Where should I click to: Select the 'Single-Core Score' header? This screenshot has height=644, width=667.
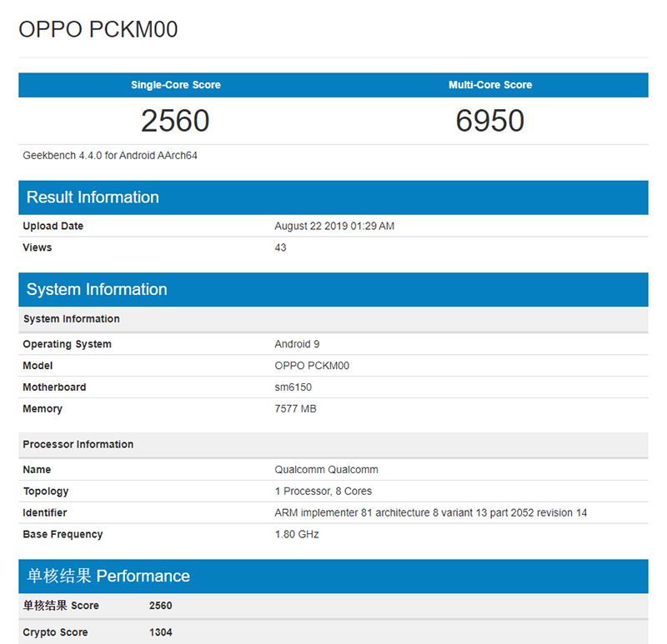pyautogui.click(x=176, y=85)
